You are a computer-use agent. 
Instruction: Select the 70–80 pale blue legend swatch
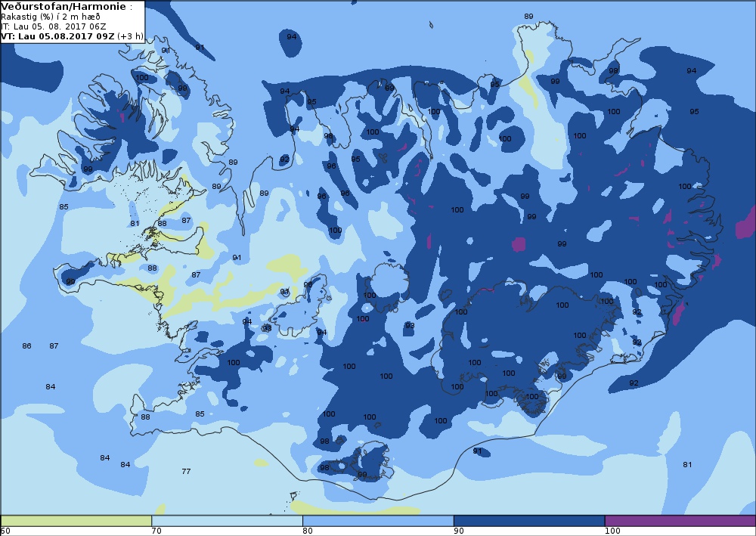(x=227, y=521)
